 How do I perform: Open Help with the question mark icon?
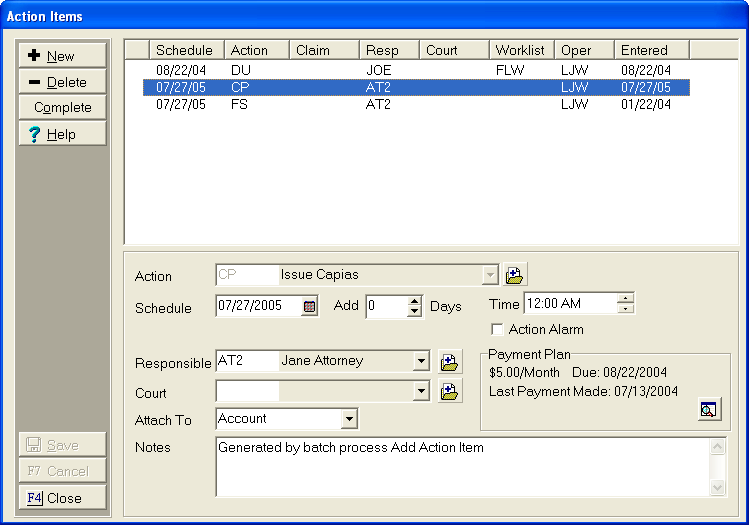[x=62, y=134]
